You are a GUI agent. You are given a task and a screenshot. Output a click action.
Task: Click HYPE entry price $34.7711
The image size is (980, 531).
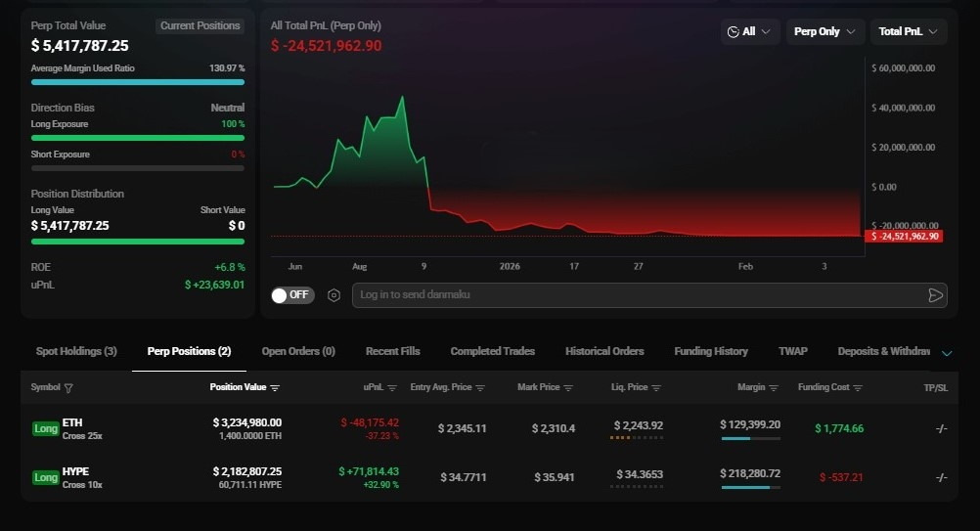pos(464,477)
